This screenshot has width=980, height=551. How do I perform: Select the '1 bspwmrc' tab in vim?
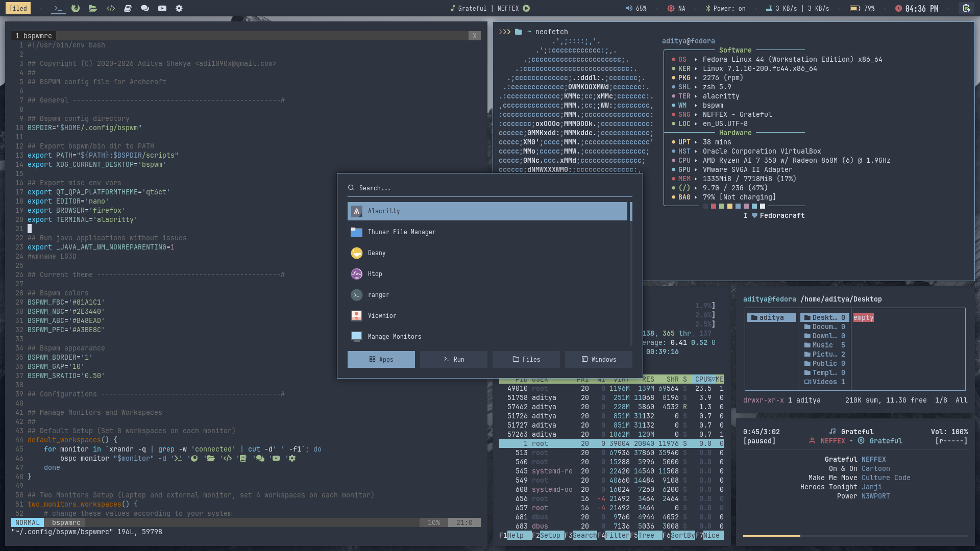pyautogui.click(x=34, y=36)
